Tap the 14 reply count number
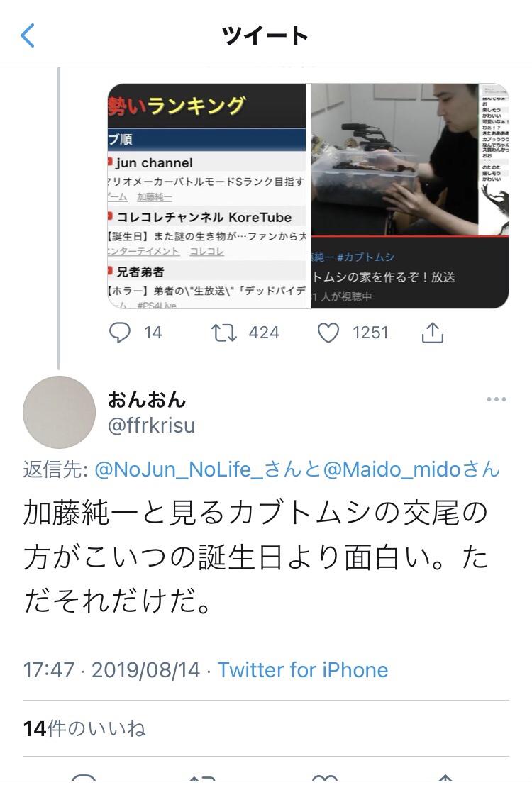 153,333
